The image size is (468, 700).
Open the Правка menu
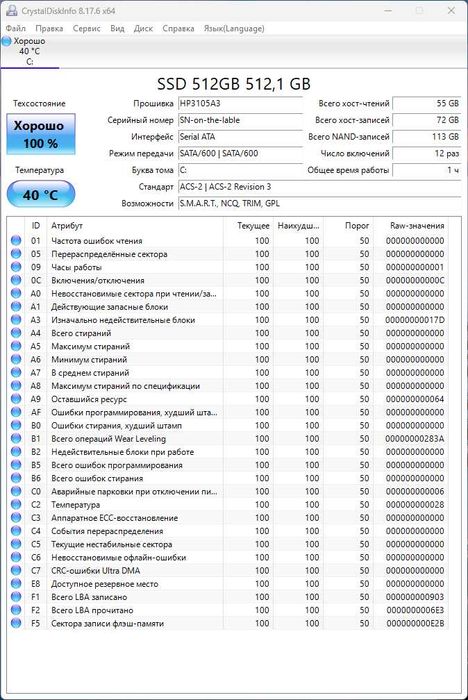tap(49, 28)
